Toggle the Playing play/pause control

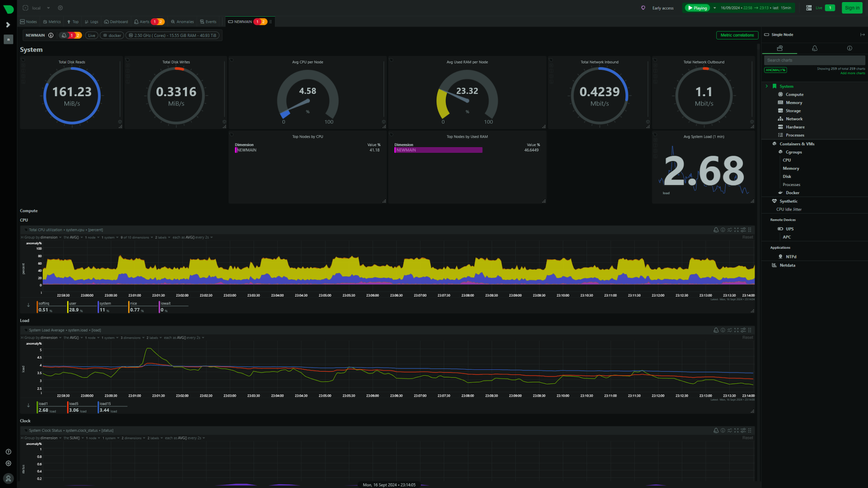697,8
